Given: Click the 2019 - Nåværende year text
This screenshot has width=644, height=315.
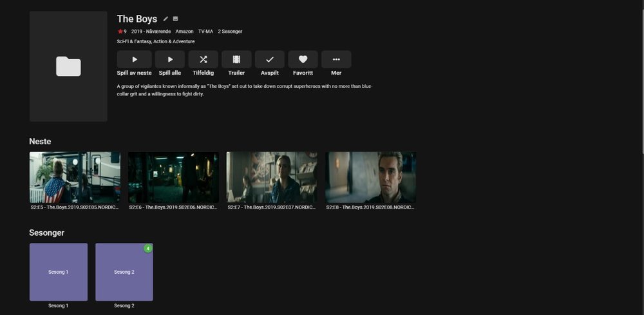Looking at the screenshot, I should pos(151,31).
